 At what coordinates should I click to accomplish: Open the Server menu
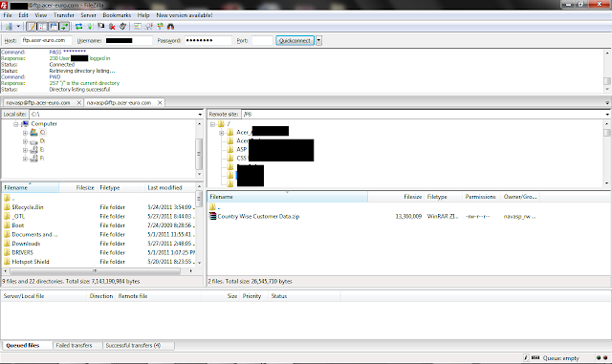point(88,15)
